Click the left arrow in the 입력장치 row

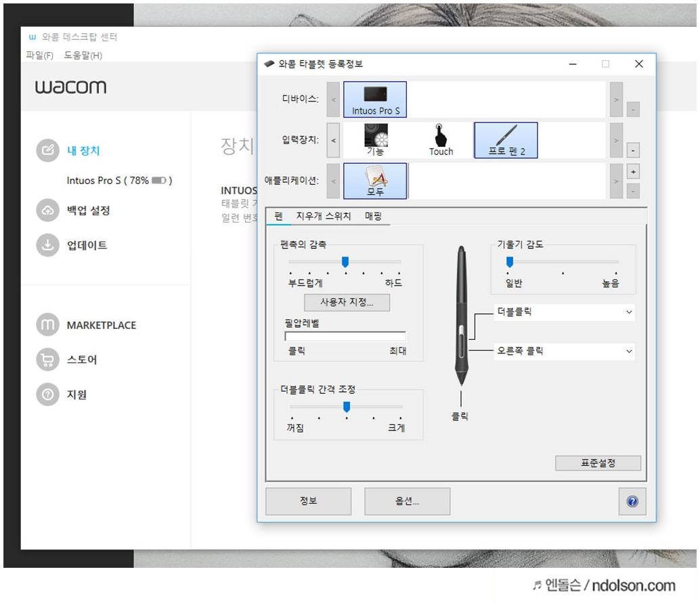pyautogui.click(x=333, y=140)
